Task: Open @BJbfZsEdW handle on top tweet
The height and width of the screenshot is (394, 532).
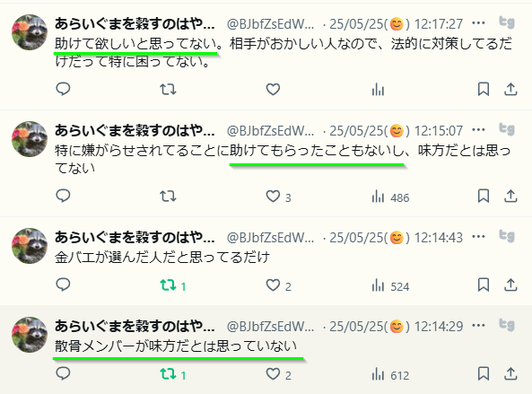Action: pos(270,24)
